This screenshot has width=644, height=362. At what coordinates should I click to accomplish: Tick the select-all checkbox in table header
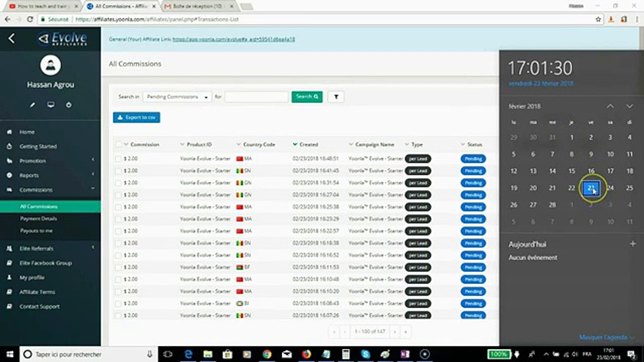119,144
